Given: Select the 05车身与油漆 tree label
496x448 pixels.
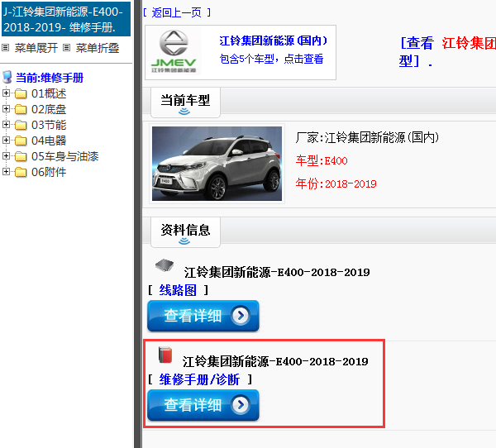Looking at the screenshot, I should (64, 156).
